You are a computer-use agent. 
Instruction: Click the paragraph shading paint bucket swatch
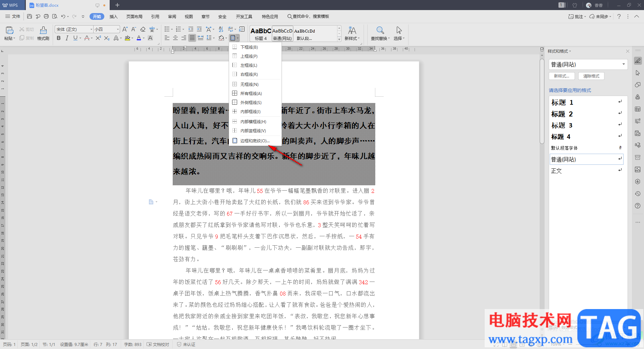221,38
